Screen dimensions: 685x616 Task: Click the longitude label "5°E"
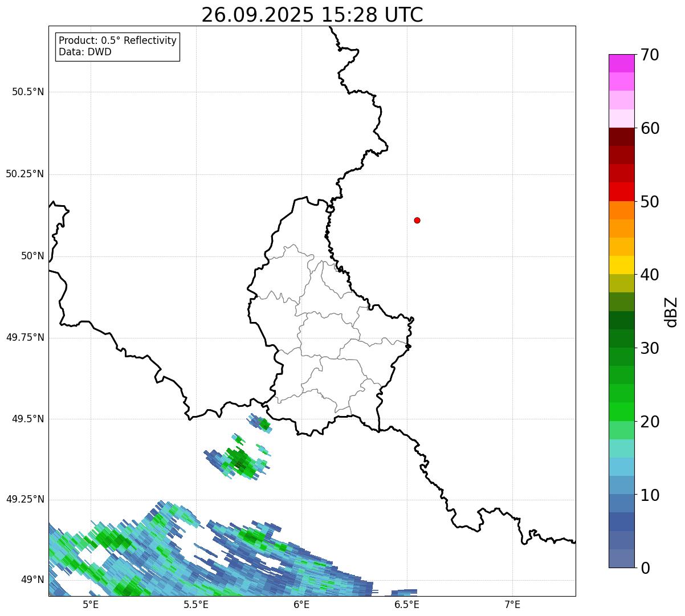click(x=91, y=605)
